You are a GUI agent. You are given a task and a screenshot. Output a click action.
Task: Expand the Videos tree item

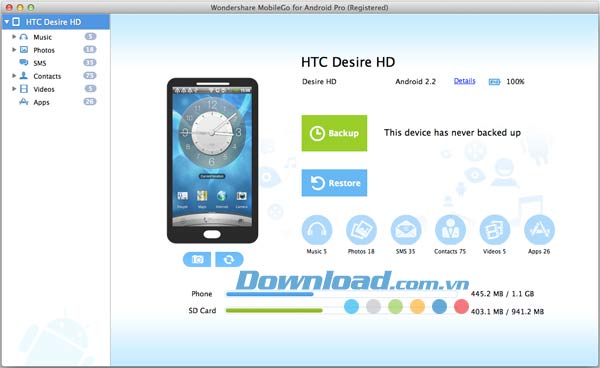[x=14, y=89]
